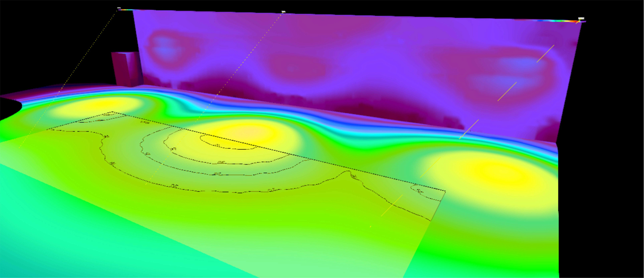The height and width of the screenshot is (278, 644).
Task: Select the top-right luminaire marker
Action: tap(581, 19)
